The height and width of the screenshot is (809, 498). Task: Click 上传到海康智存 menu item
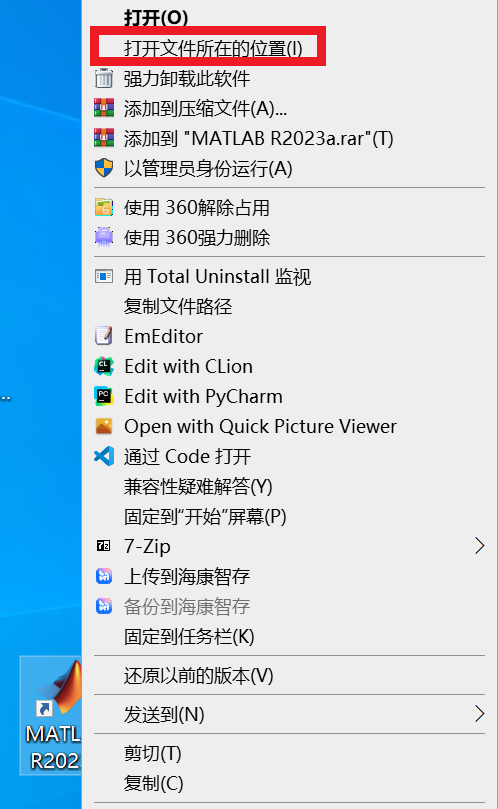[x=290, y=576]
